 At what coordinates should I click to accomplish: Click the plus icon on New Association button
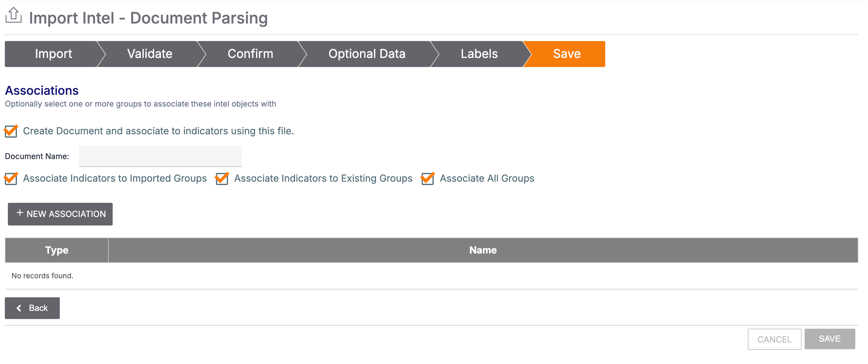pos(20,213)
